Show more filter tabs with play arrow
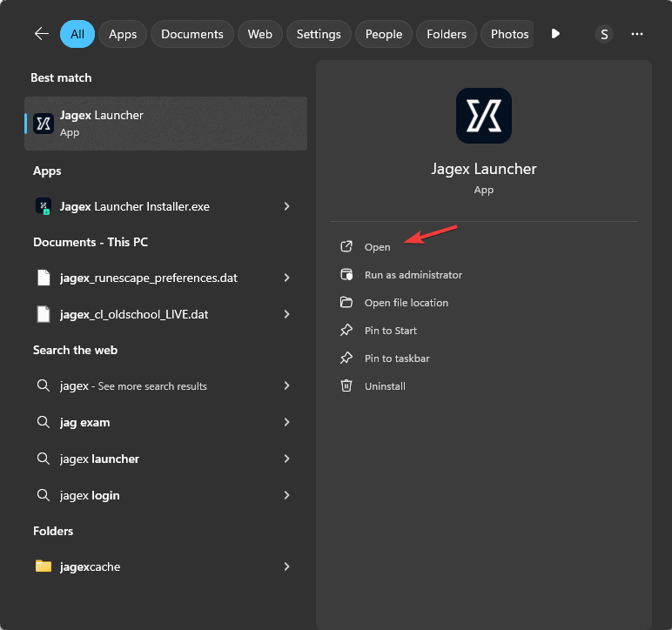Screen dimensions: 672x630 coord(555,33)
